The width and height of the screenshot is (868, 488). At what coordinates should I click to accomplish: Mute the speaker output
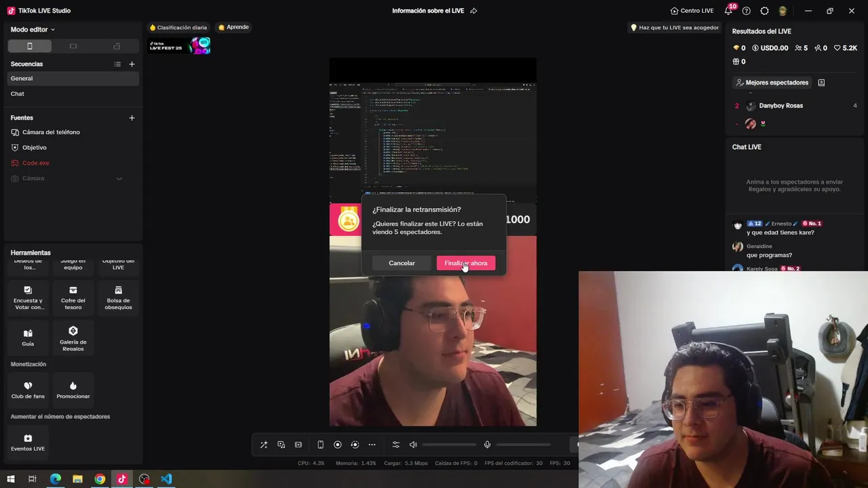(x=413, y=445)
